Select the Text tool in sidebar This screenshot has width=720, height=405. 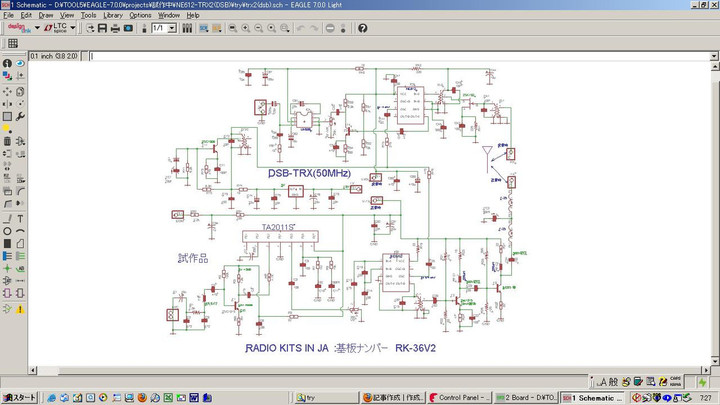tap(21, 219)
